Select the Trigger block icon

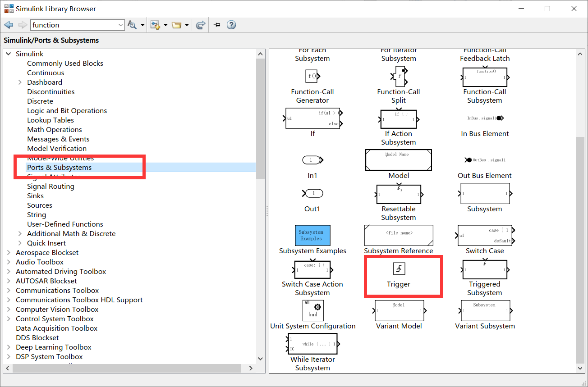click(x=399, y=269)
